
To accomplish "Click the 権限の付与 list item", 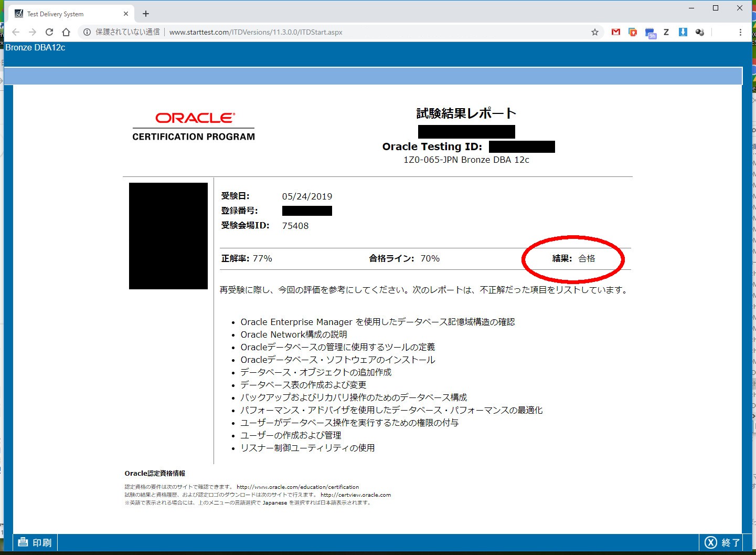I will 349,423.
